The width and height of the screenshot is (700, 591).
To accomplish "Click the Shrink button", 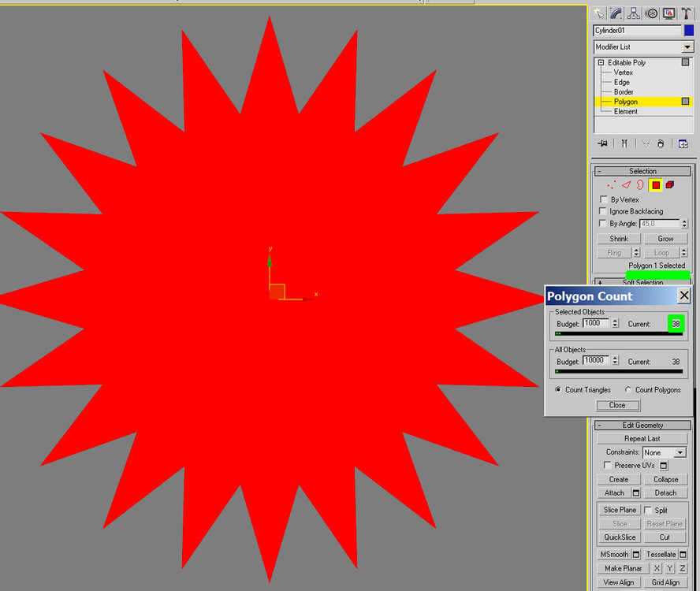I will click(x=619, y=239).
